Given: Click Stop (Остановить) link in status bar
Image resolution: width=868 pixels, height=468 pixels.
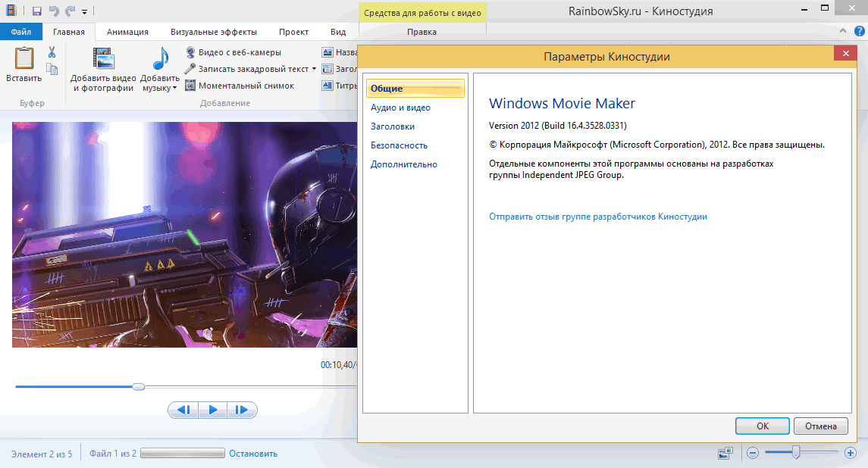Looking at the screenshot, I should (253, 454).
